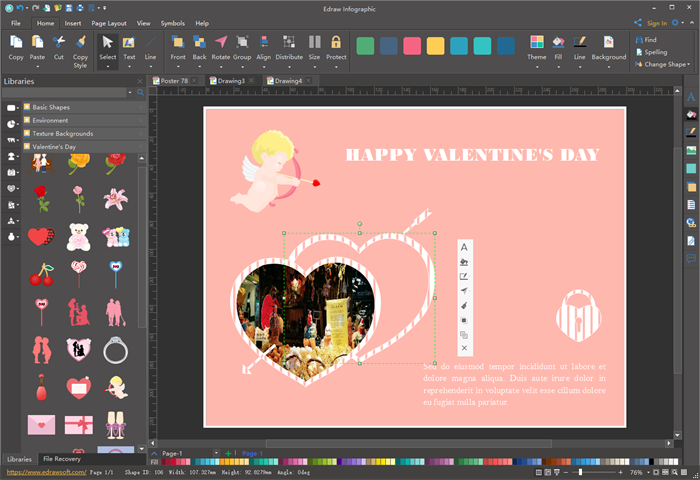Open the Page Layout ribbon tab
Screen dimensions: 700x480
click(x=109, y=22)
